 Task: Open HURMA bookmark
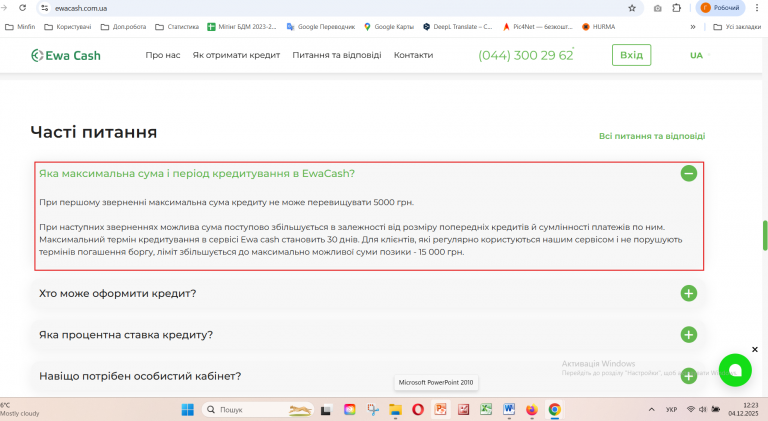click(x=599, y=27)
